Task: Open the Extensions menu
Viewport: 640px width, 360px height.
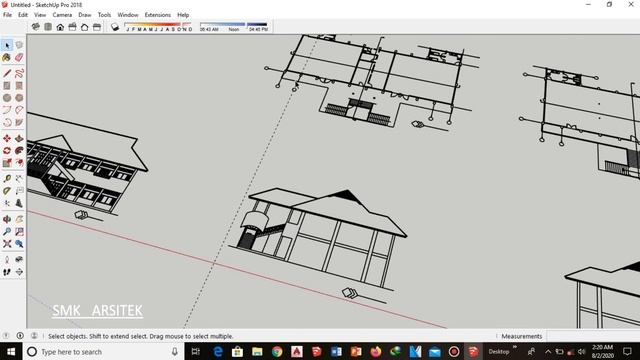Action: [158, 15]
